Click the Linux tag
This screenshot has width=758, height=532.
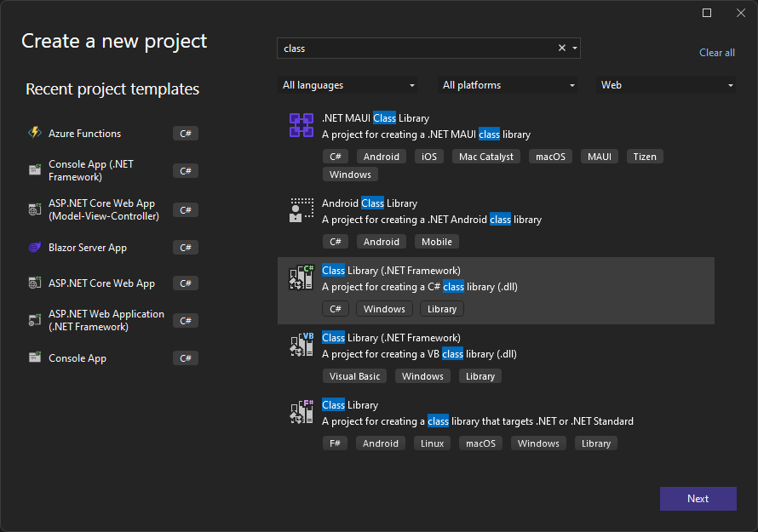(x=432, y=443)
